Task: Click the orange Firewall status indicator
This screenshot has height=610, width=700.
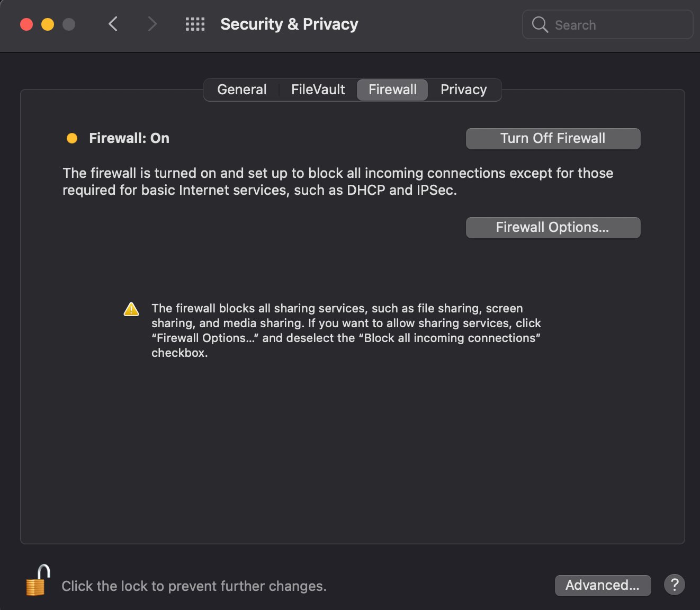Action: coord(71,138)
